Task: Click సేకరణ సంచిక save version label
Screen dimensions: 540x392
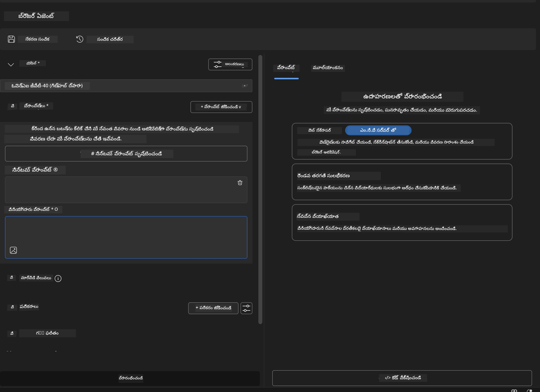Action: 37,39
